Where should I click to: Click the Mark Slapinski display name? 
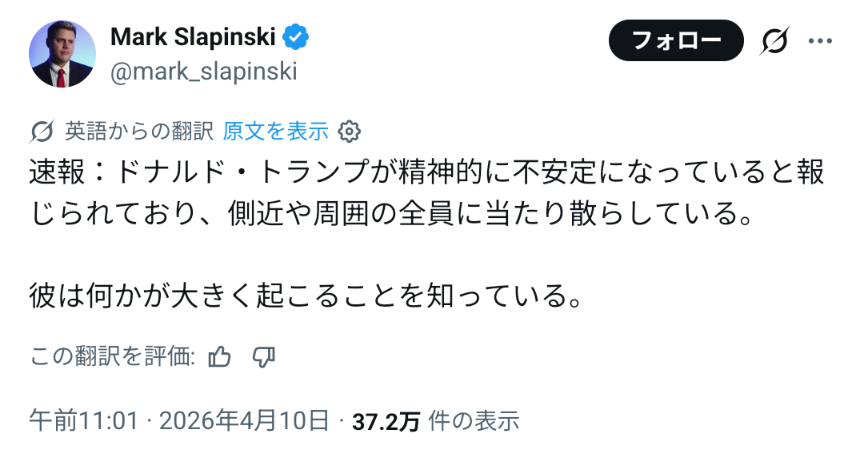194,38
